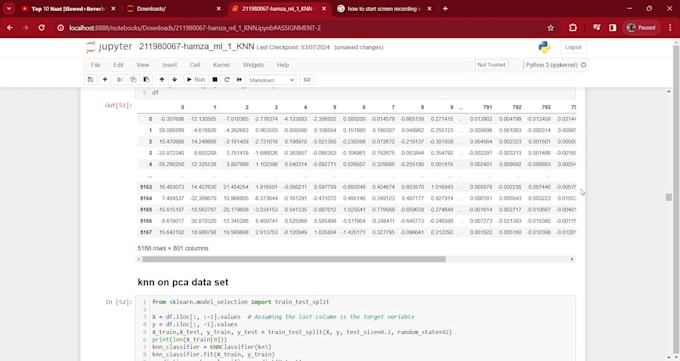Open the tab search dropdown arrow
This screenshot has width=680, height=361.
[9, 9]
